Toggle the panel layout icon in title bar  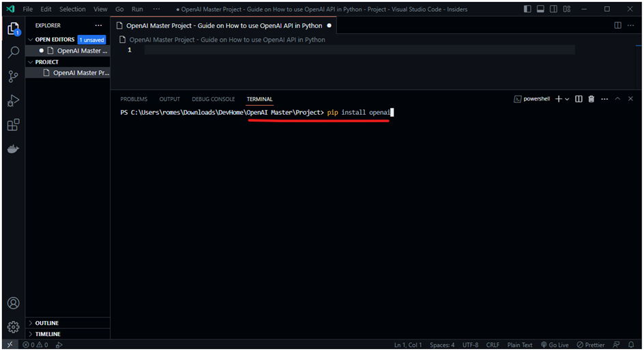point(540,9)
